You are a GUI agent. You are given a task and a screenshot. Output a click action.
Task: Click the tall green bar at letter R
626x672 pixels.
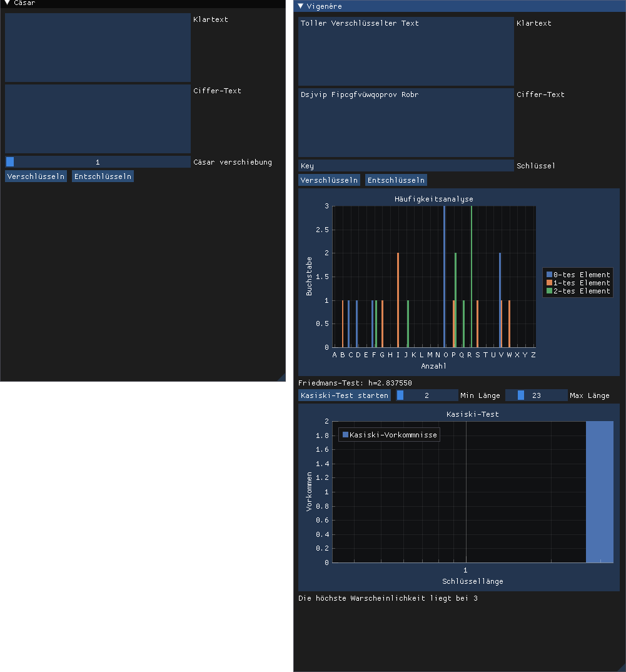click(x=472, y=277)
